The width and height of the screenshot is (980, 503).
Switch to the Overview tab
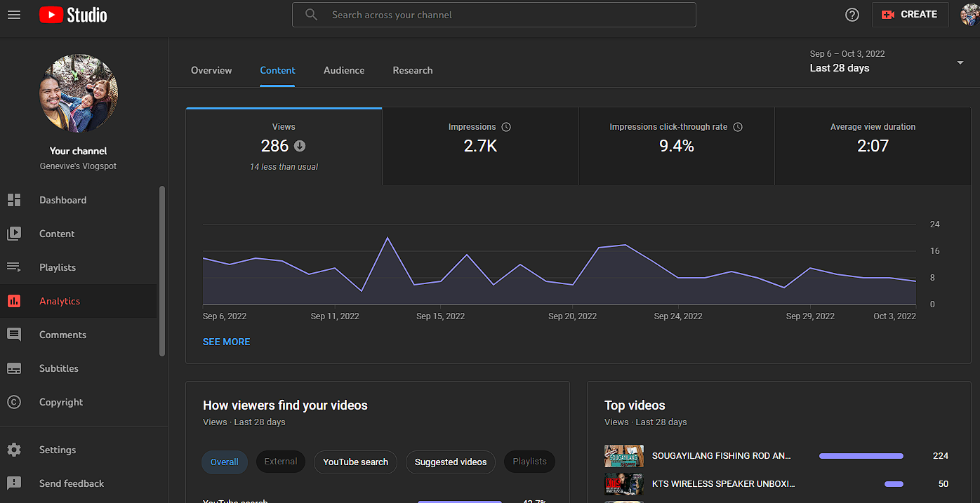[x=211, y=70]
